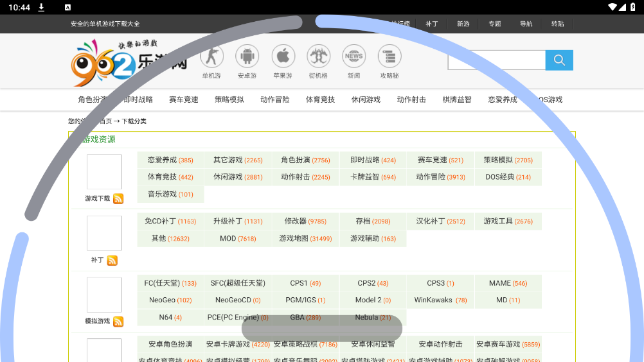Click the blue search magnifier button
Viewport: 644px width, 362px height.
pos(559,60)
